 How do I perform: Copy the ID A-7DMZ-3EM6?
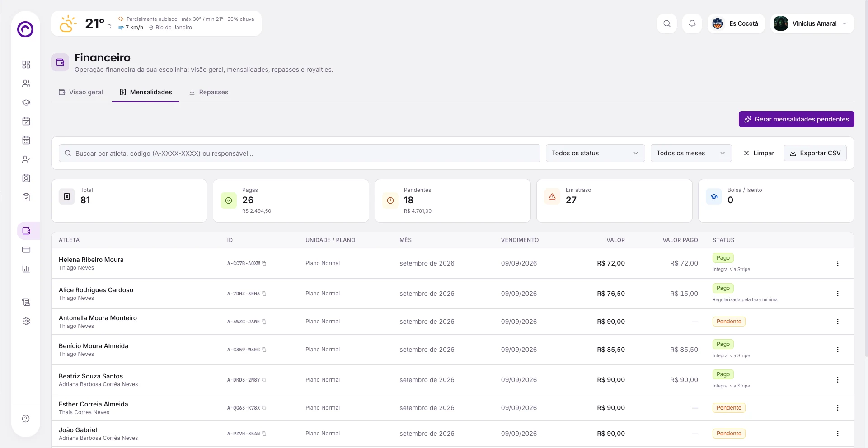(264, 294)
